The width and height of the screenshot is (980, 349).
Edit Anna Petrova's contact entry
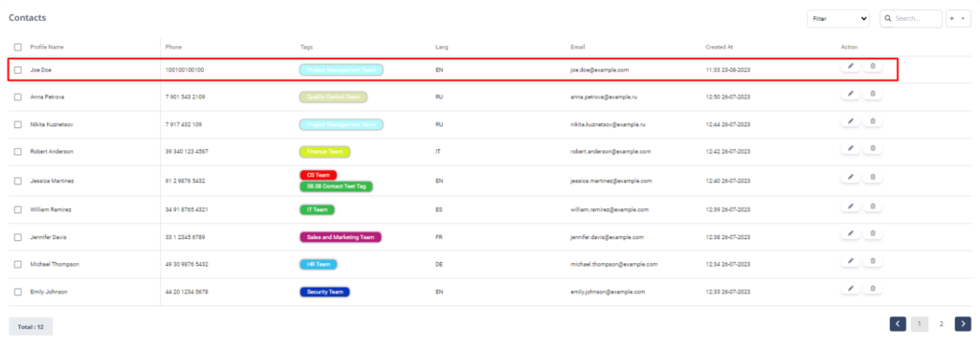point(850,94)
